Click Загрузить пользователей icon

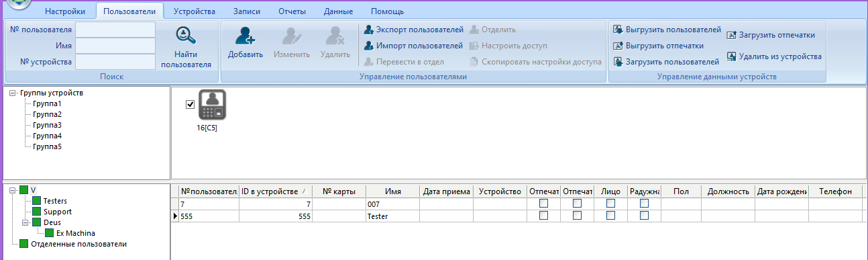pos(618,62)
